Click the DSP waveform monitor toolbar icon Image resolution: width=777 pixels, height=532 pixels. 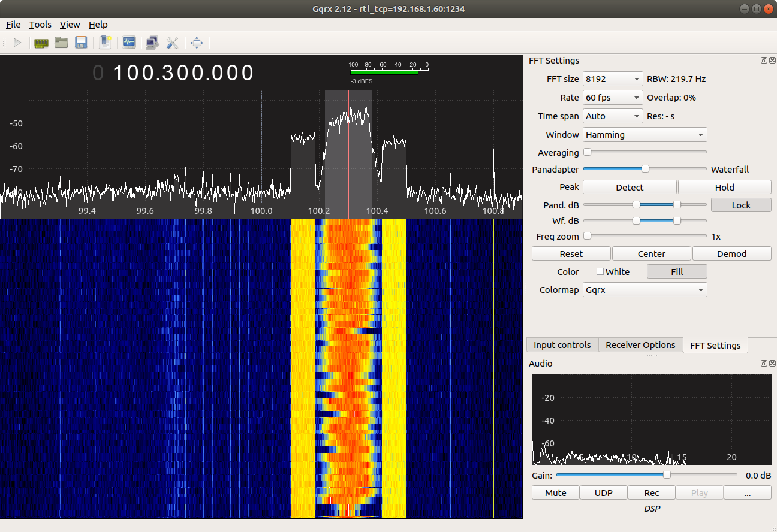tap(129, 43)
